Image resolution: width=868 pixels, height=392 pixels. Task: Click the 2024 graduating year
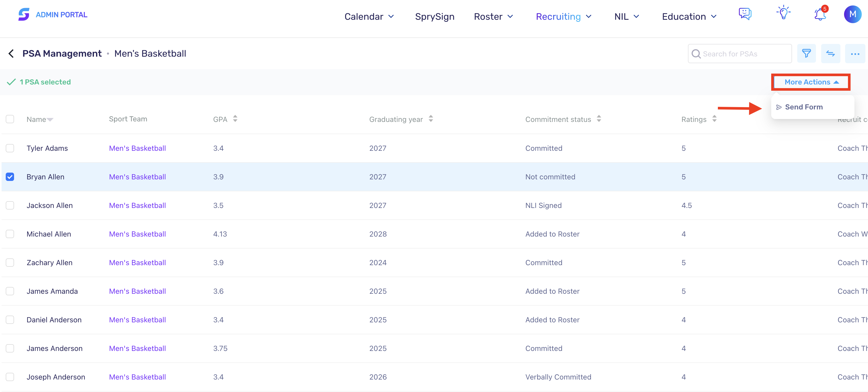(x=378, y=263)
